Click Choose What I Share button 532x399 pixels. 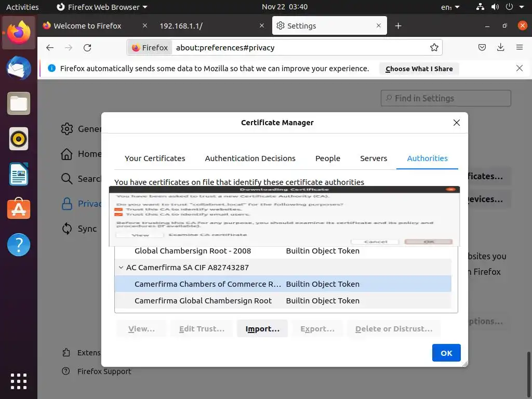click(419, 69)
